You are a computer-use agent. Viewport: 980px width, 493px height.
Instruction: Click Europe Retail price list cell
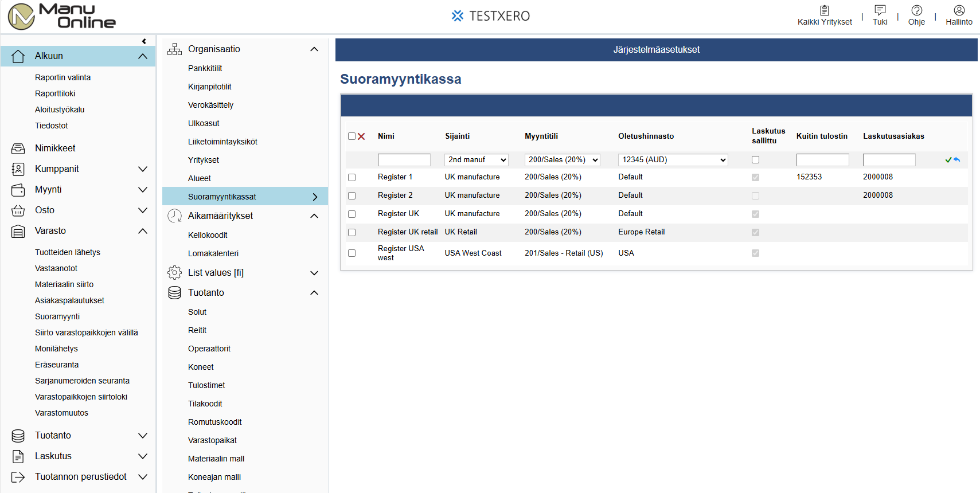point(642,232)
